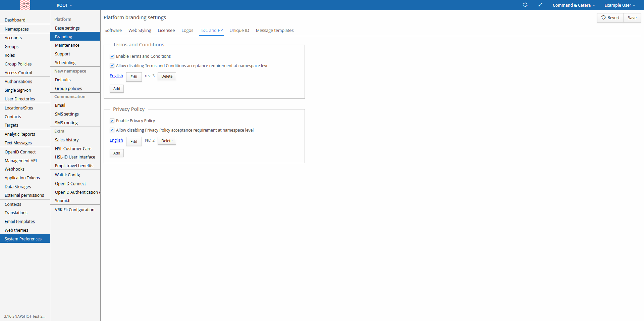Image resolution: width=644 pixels, height=321 pixels.
Task: Click the top bar logo image
Action: pos(25,5)
